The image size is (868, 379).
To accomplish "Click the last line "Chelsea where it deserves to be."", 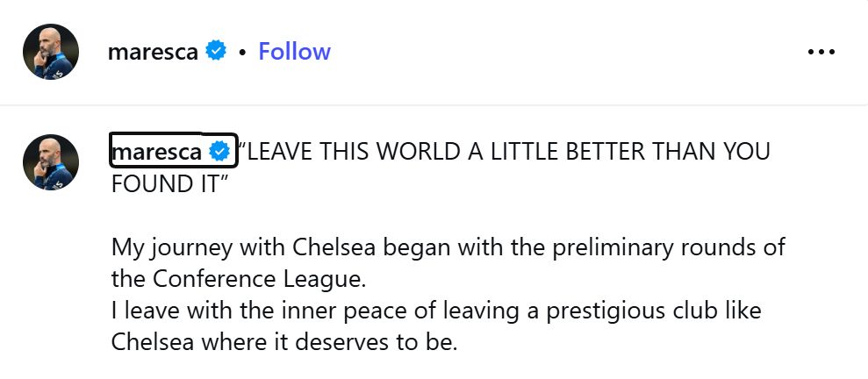I will coord(284,342).
